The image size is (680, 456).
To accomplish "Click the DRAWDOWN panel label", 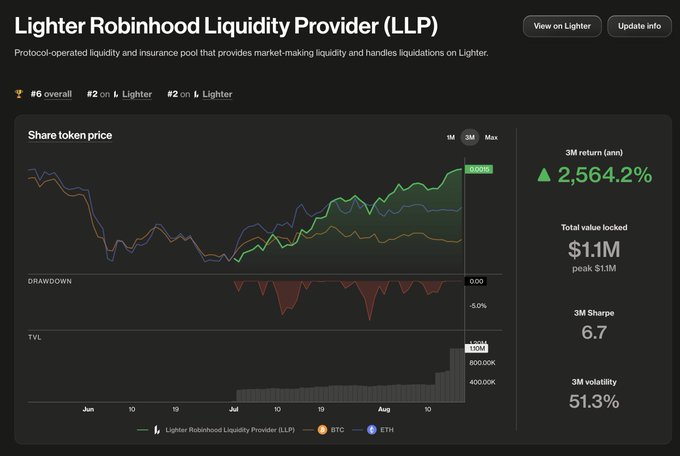I will point(50,281).
